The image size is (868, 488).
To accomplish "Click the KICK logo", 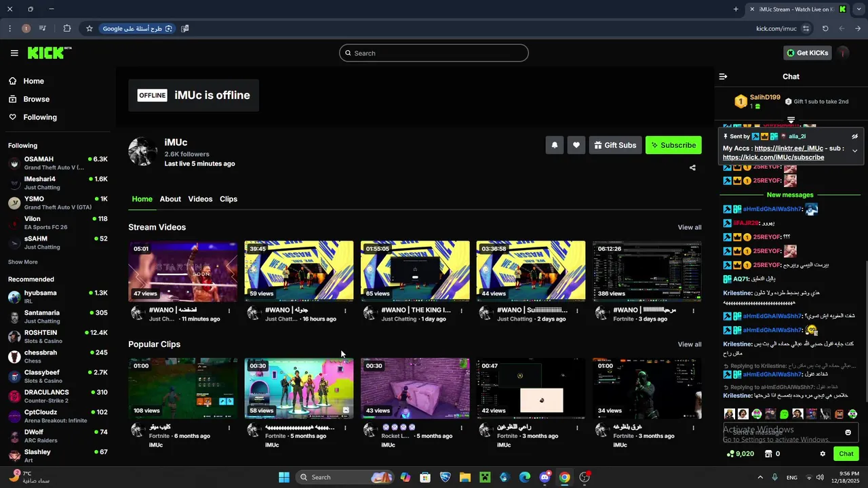I will [49, 53].
